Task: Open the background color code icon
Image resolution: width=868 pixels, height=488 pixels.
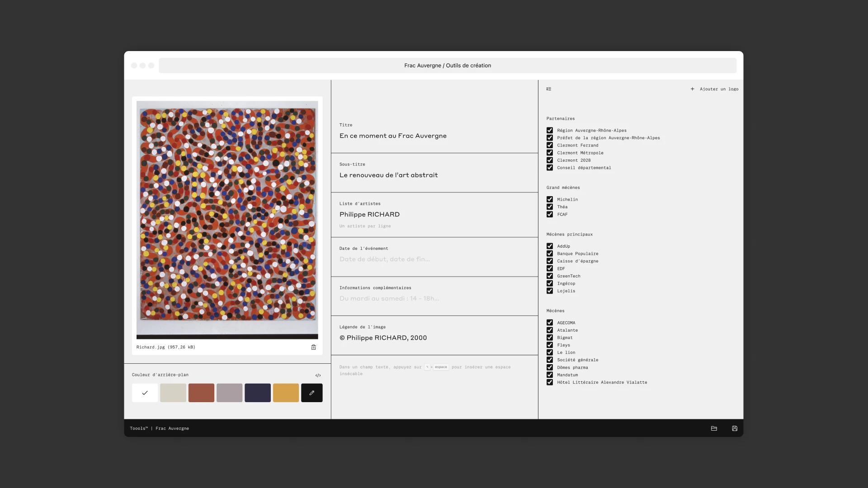Action: (318, 375)
